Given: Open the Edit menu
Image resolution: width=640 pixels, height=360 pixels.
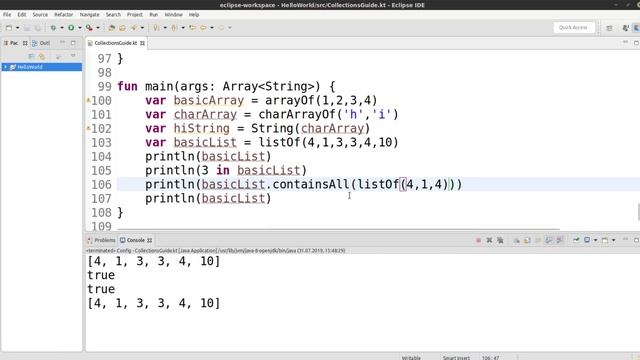Looking at the screenshot, I should pyautogui.click(x=22, y=14).
